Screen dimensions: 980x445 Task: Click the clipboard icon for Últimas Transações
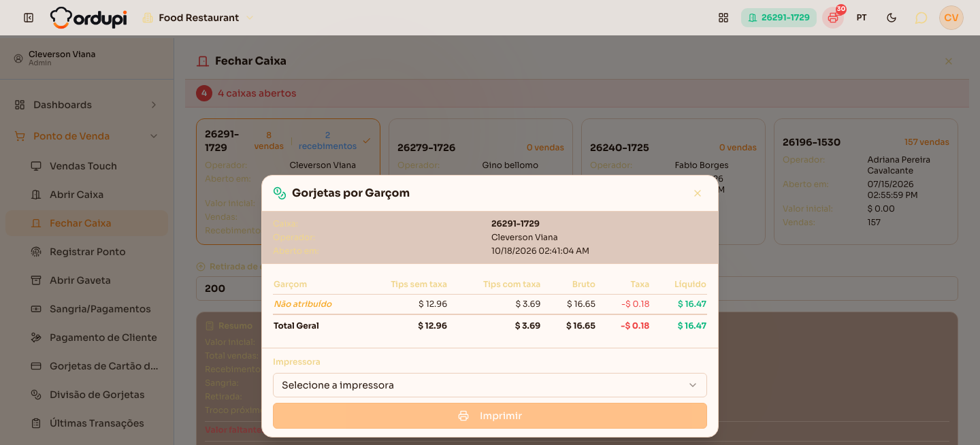tap(36, 423)
